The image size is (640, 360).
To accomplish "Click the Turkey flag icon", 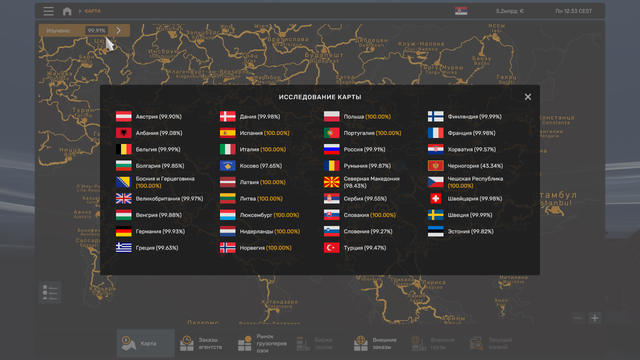I will [x=332, y=248].
